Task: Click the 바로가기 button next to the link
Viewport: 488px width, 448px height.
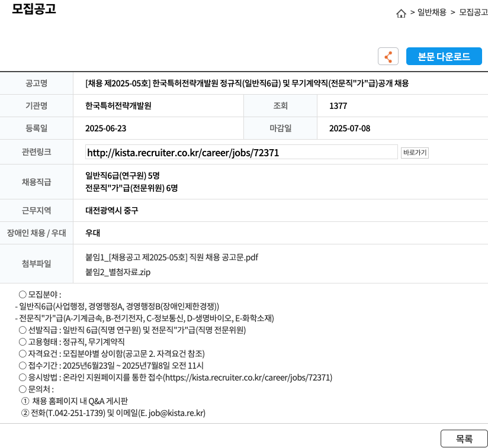Action: [x=415, y=153]
